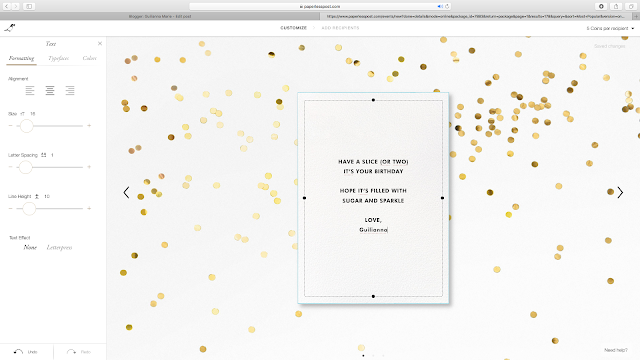Click the Paperless Post bird logo

[10, 28]
